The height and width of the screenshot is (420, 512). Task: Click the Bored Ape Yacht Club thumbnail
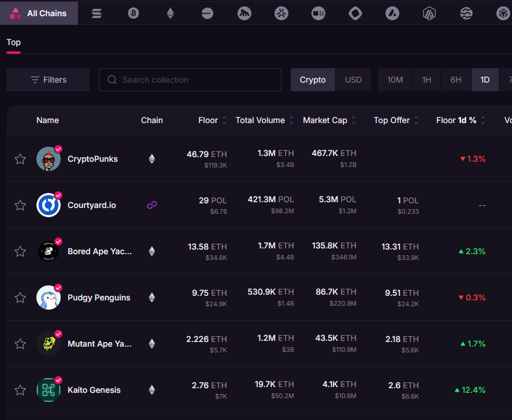pyautogui.click(x=49, y=251)
